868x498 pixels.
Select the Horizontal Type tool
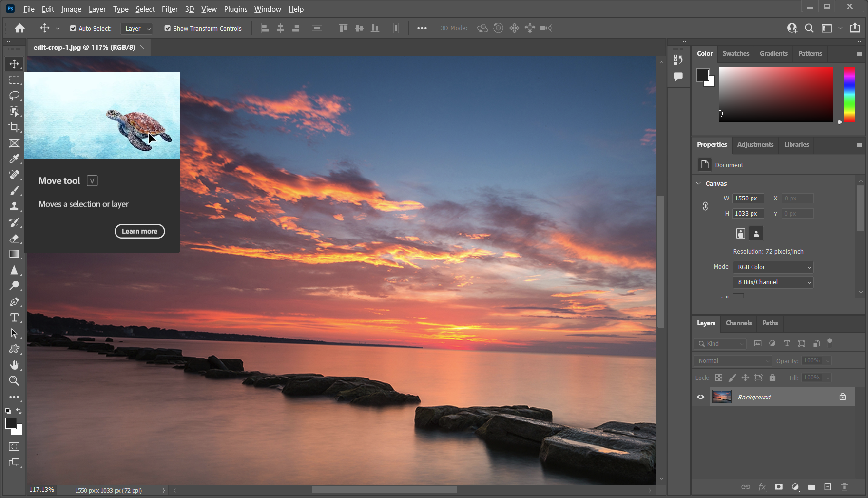point(14,318)
